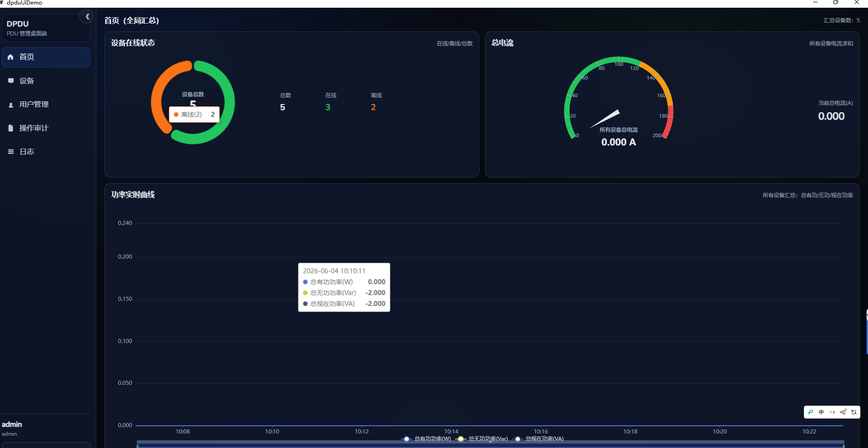Collapse the sidebar with the chevron button
This screenshot has height=448, width=868.
pyautogui.click(x=87, y=17)
